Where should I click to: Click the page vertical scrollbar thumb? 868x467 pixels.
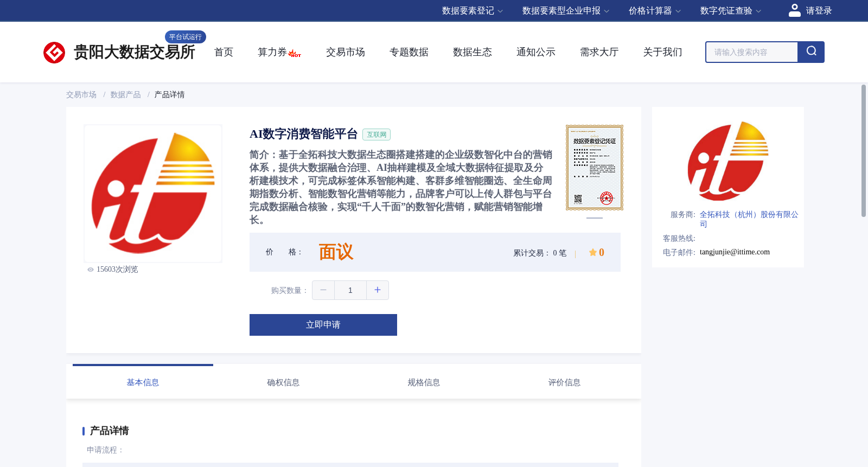tap(864, 151)
